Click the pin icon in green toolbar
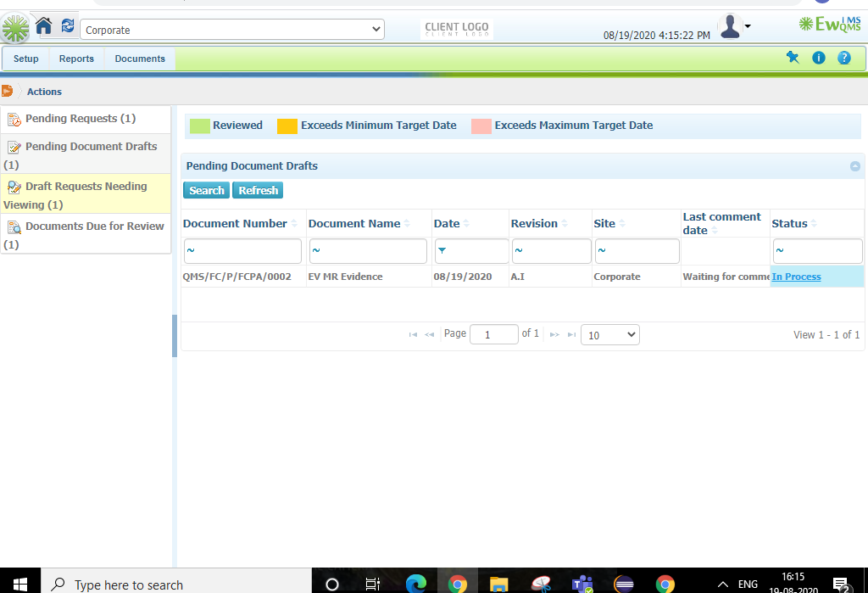 point(793,57)
